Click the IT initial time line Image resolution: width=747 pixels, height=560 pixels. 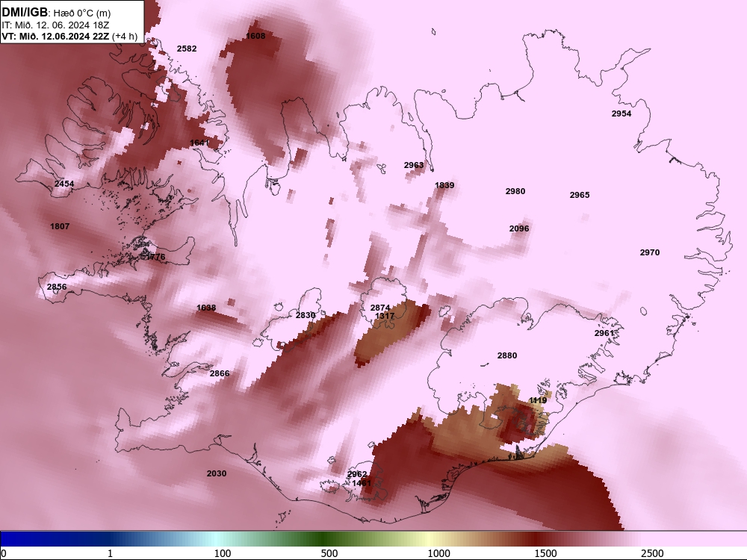tap(56, 25)
